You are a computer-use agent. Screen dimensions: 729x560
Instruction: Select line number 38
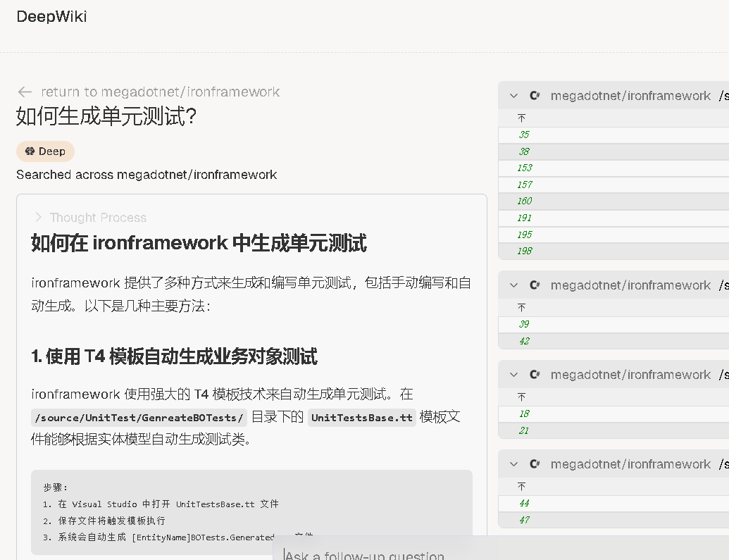pos(524,151)
